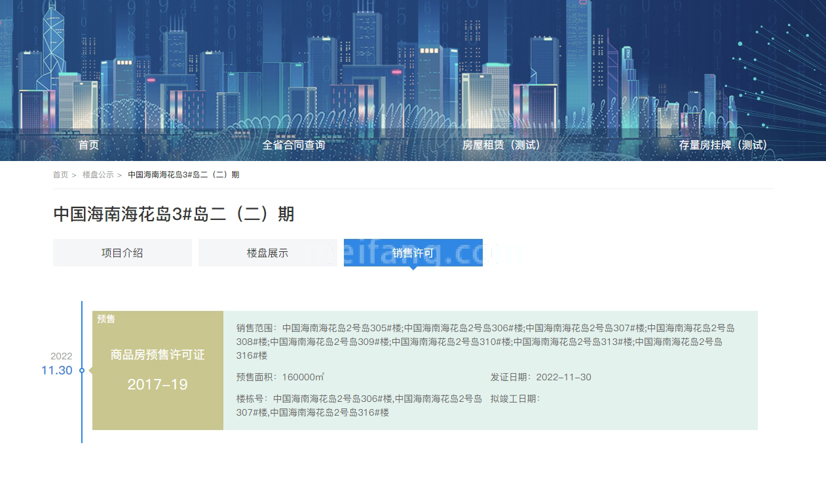Go to 全省合同查询 in the navigation
Screen dimensions: 826x504
tap(293, 145)
